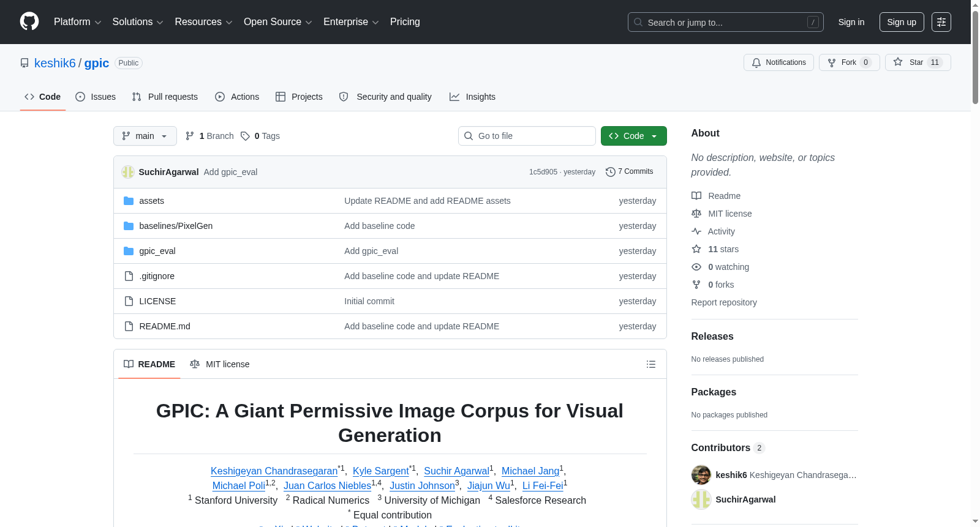
Task: Switch to the Issues tab
Action: point(96,97)
